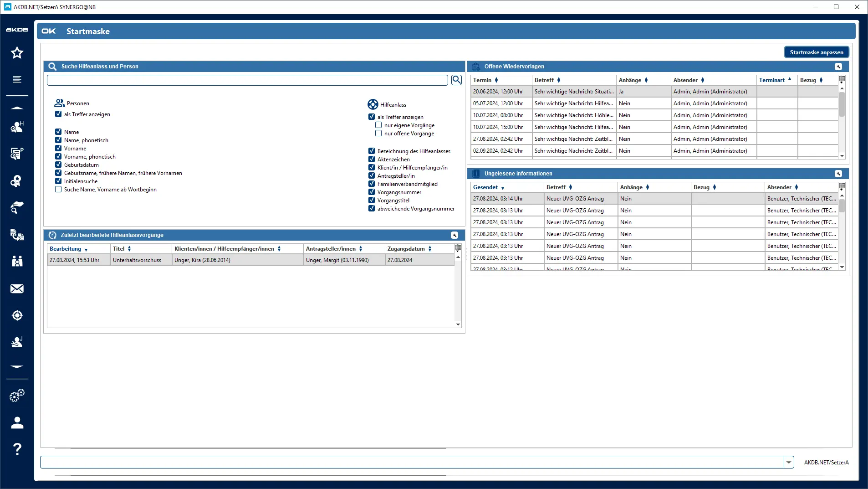The width and height of the screenshot is (868, 489).
Task: Enable 'nur eigene Vorgänge' checkbox
Action: [378, 125]
